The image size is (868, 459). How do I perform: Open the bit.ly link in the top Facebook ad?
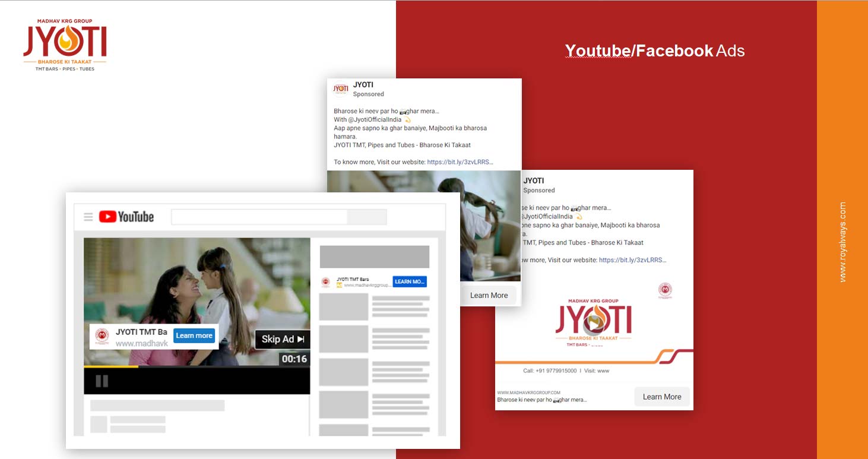pos(460,162)
